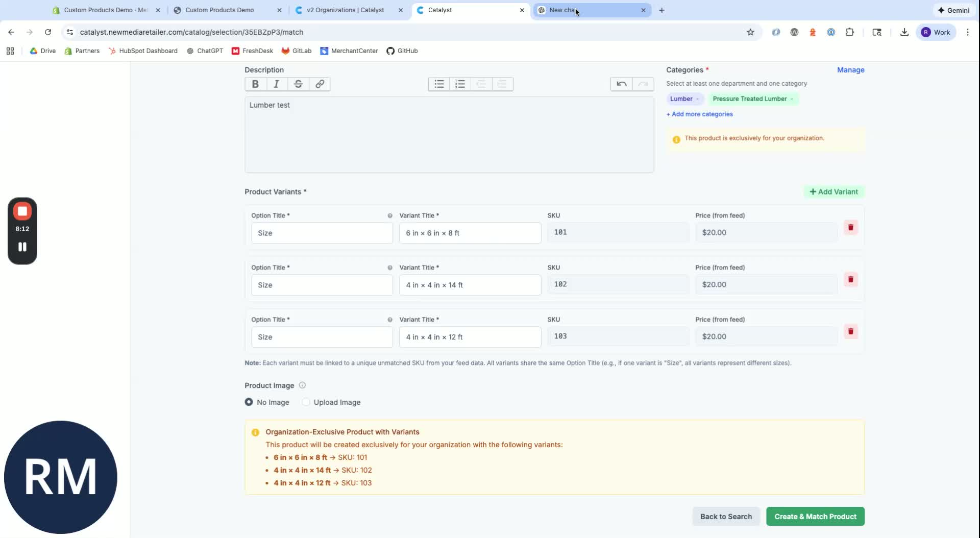Click the indent list icon

502,84
